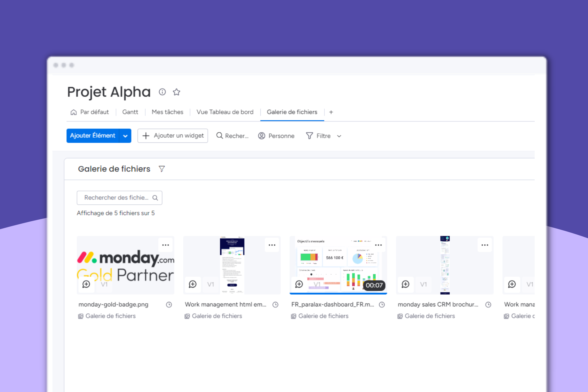View version history clock for Work management html

pos(275,305)
